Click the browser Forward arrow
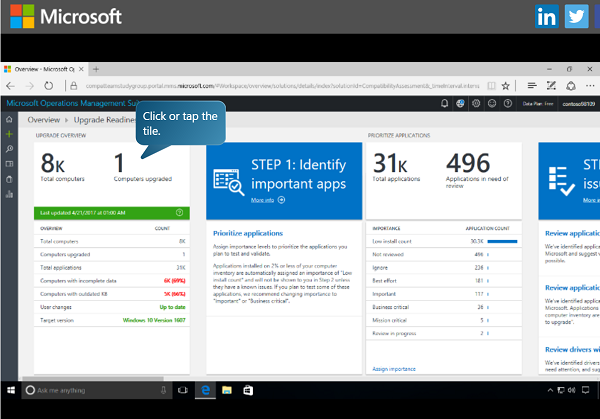The image size is (600, 419). 29,86
